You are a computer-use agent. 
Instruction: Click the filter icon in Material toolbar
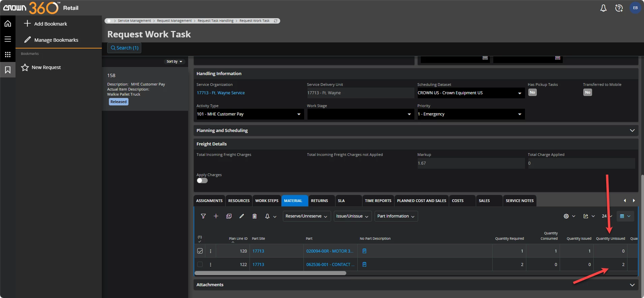pos(203,216)
